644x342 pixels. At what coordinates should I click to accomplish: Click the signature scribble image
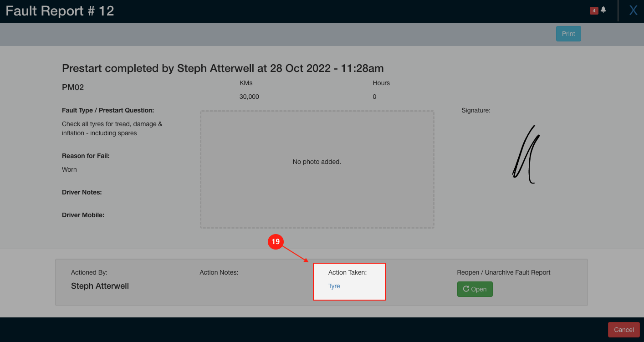[x=526, y=153]
